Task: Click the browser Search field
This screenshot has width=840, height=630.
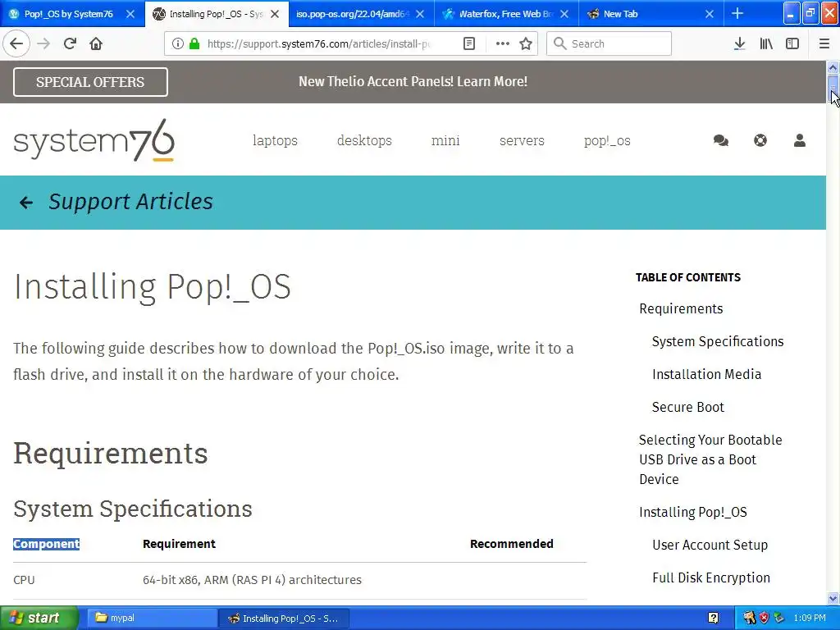Action: pyautogui.click(x=609, y=44)
